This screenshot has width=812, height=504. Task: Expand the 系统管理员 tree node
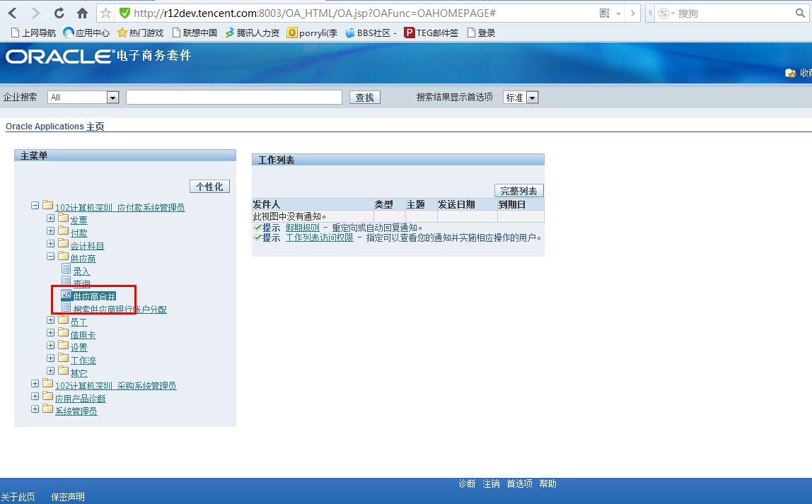coord(35,410)
